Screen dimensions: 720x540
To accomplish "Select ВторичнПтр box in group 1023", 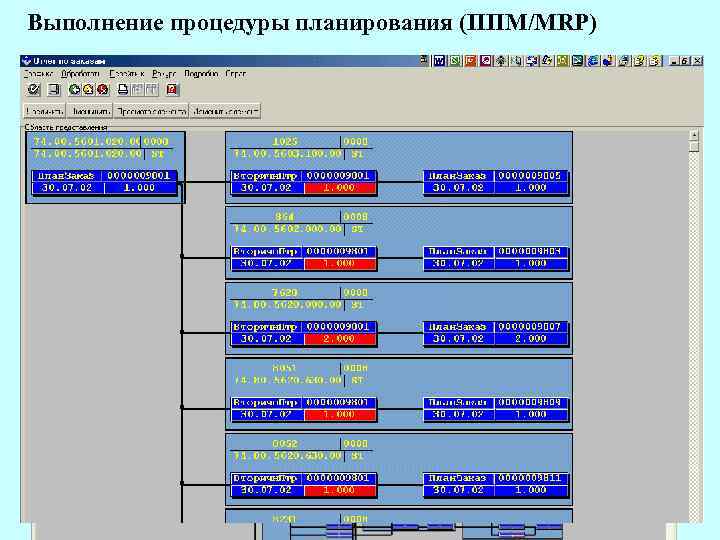I will pos(304,182).
